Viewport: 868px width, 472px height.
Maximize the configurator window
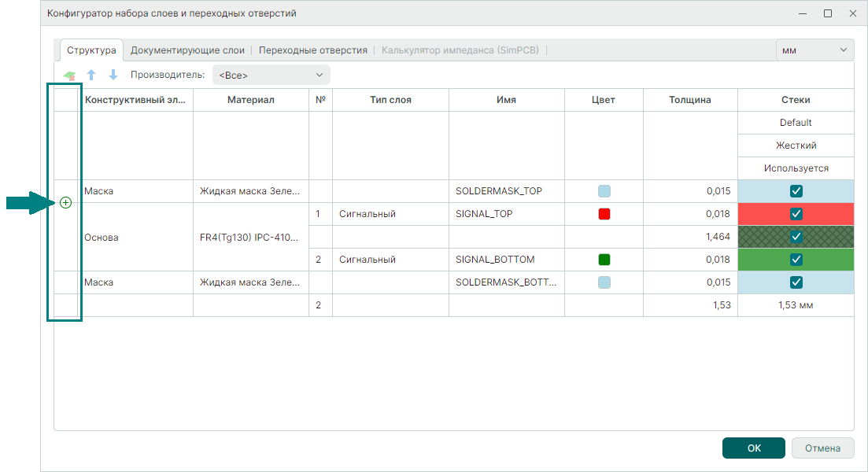pos(828,13)
